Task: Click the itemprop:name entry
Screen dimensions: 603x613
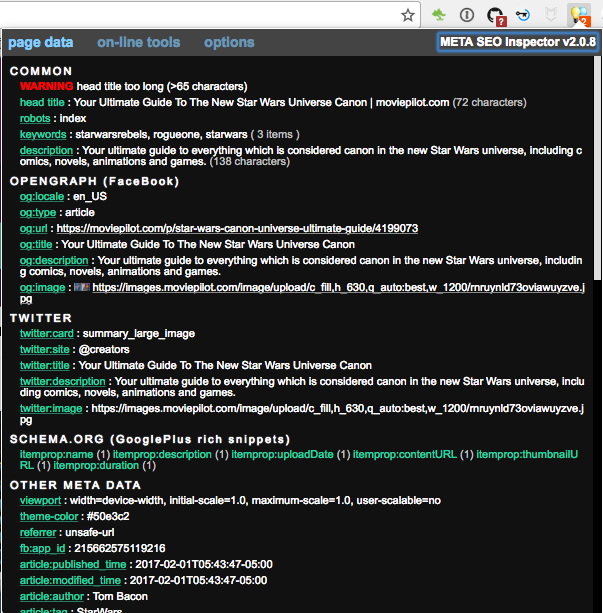Action: point(57,455)
